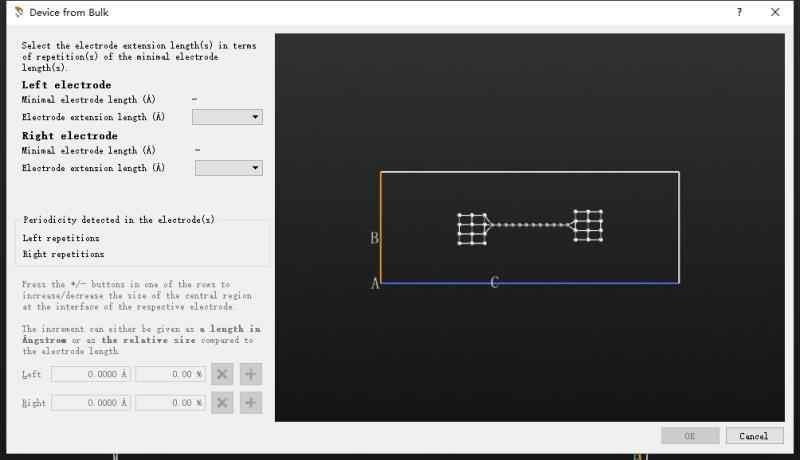Viewport: 800px width, 460px height.
Task: Click the axis label C in preview
Action: (494, 283)
